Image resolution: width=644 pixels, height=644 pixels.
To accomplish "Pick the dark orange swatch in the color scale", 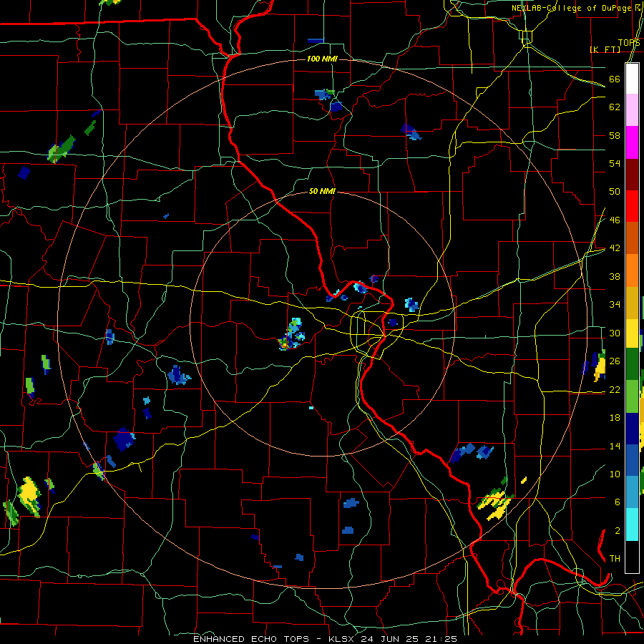I will (632, 238).
